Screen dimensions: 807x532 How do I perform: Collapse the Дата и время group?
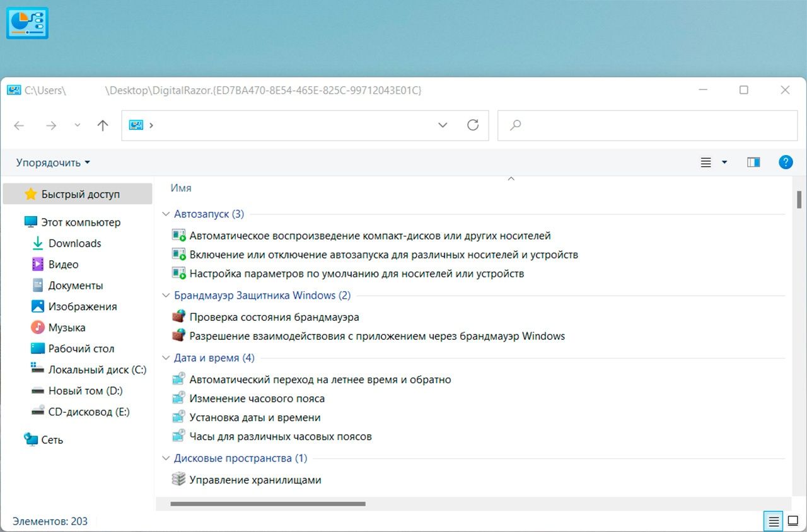166,358
